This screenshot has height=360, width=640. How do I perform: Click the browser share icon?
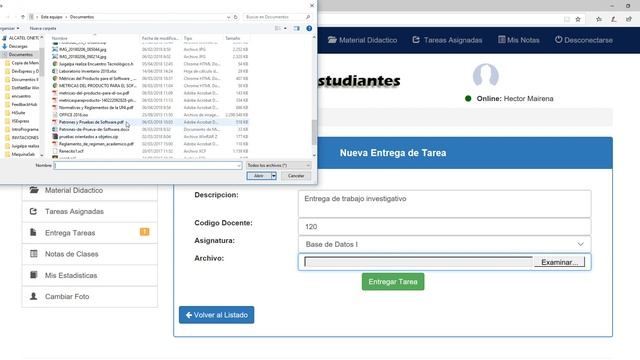629,19
